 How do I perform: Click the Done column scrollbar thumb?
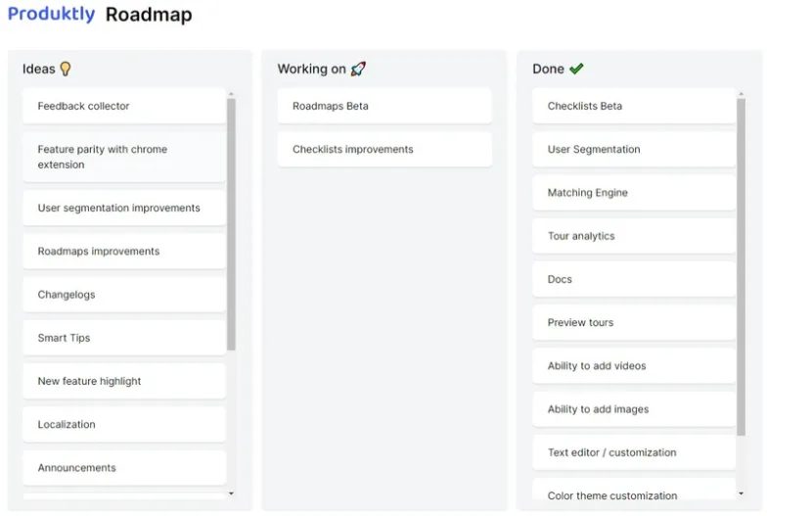(x=741, y=266)
